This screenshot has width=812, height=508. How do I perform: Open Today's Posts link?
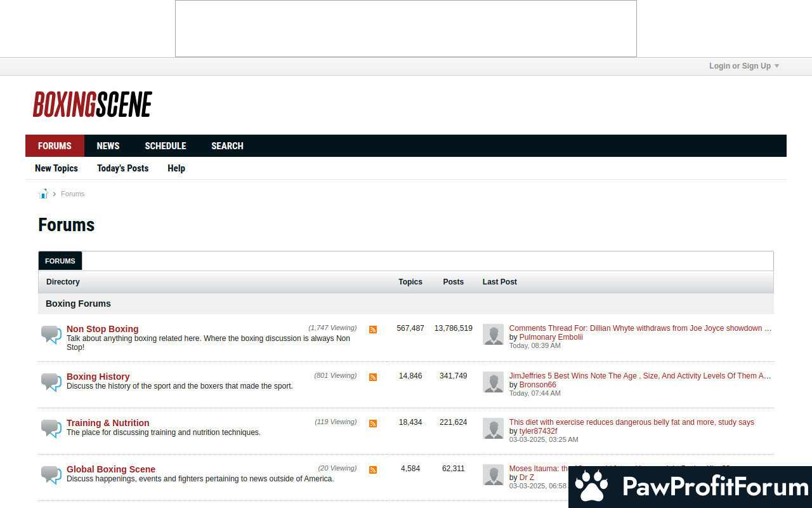coord(122,168)
